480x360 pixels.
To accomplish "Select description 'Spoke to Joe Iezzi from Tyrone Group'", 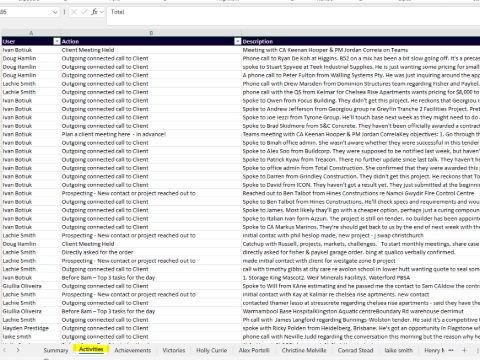I will (361, 117).
